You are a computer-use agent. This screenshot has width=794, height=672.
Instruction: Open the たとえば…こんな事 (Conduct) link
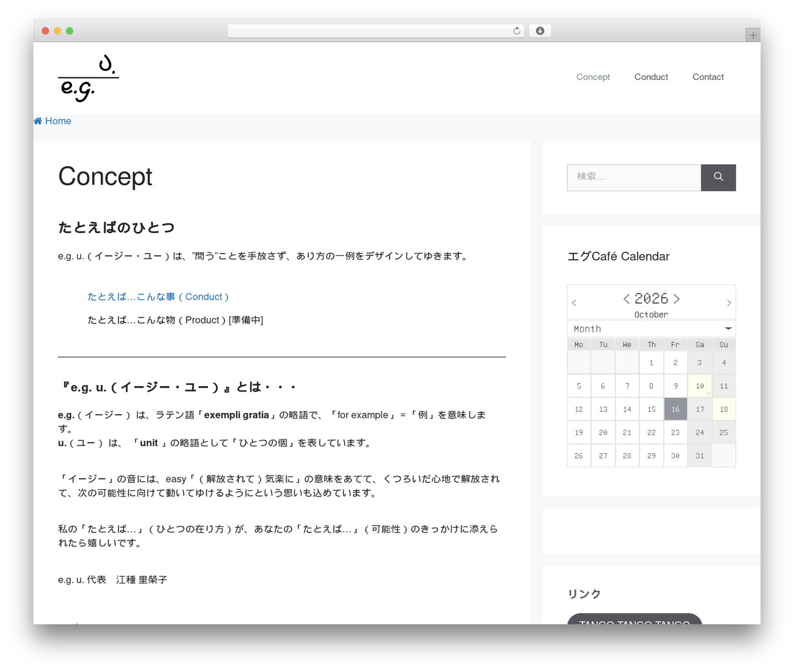pyautogui.click(x=158, y=297)
